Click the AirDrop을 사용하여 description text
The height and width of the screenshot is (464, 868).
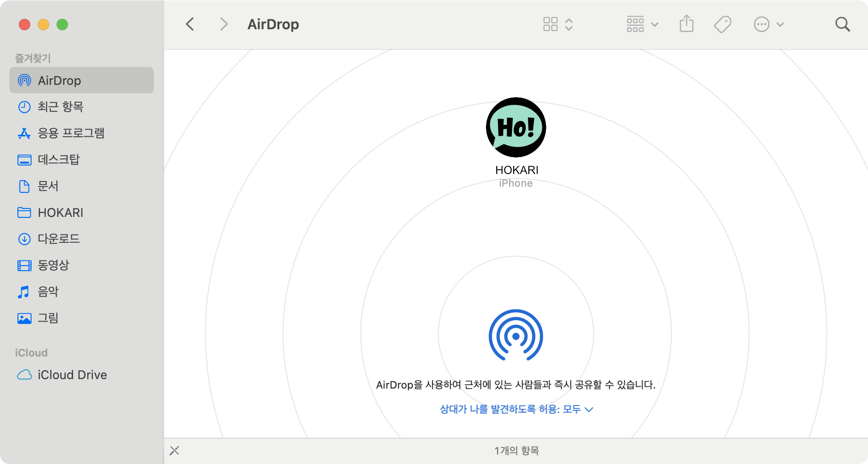pos(516,385)
